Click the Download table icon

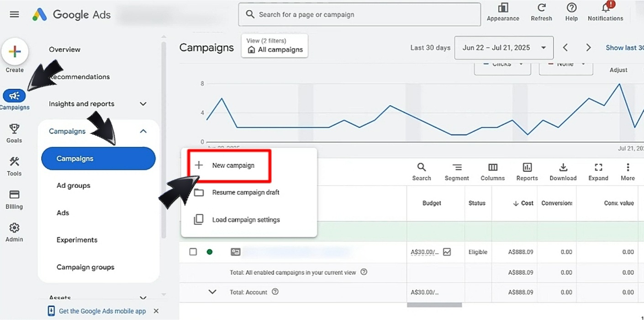(563, 168)
